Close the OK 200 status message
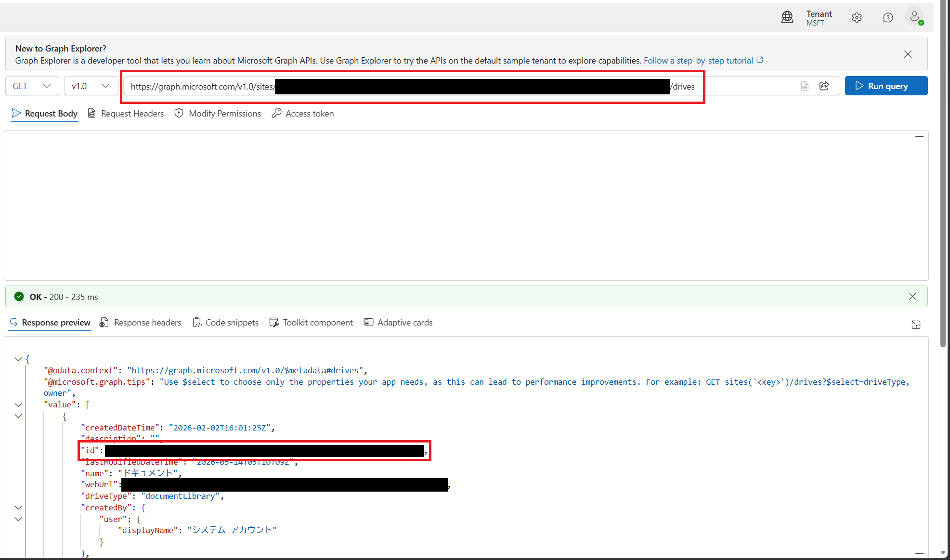Image resolution: width=950 pixels, height=560 pixels. coord(912,297)
